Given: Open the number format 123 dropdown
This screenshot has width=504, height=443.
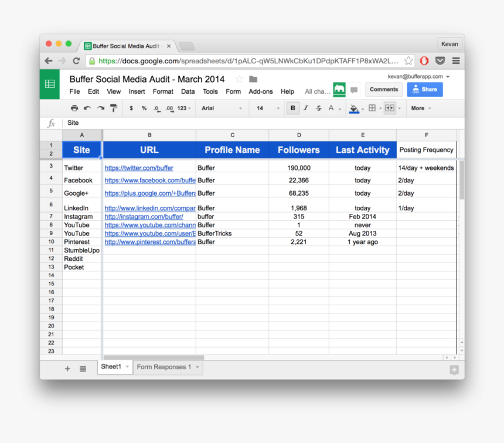Looking at the screenshot, I should pyautogui.click(x=184, y=108).
